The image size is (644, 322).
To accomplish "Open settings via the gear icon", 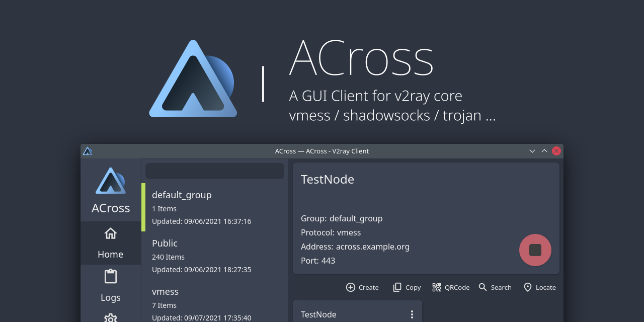I will [111, 318].
